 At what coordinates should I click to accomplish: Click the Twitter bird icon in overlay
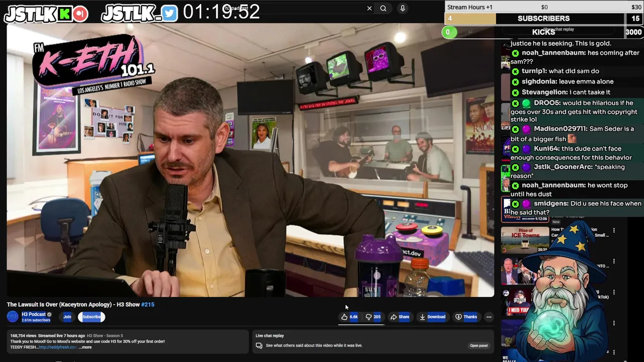170,14
